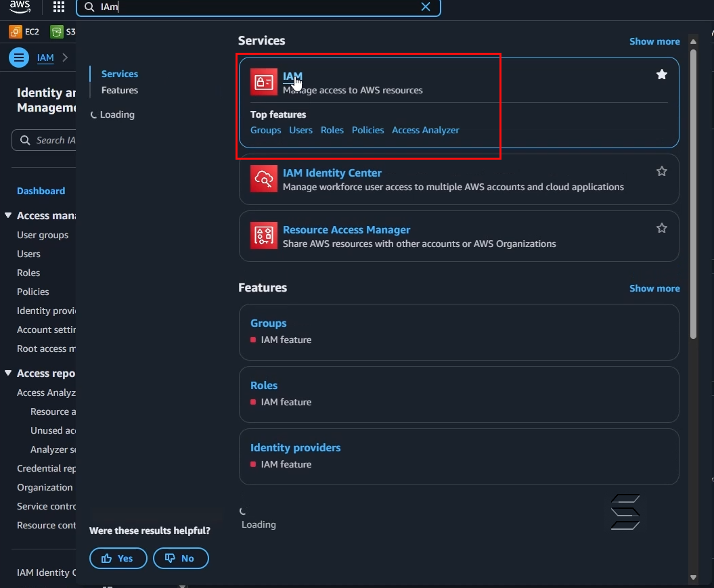This screenshot has width=714, height=588.
Task: Select the Services filter in search panel
Action: click(119, 74)
